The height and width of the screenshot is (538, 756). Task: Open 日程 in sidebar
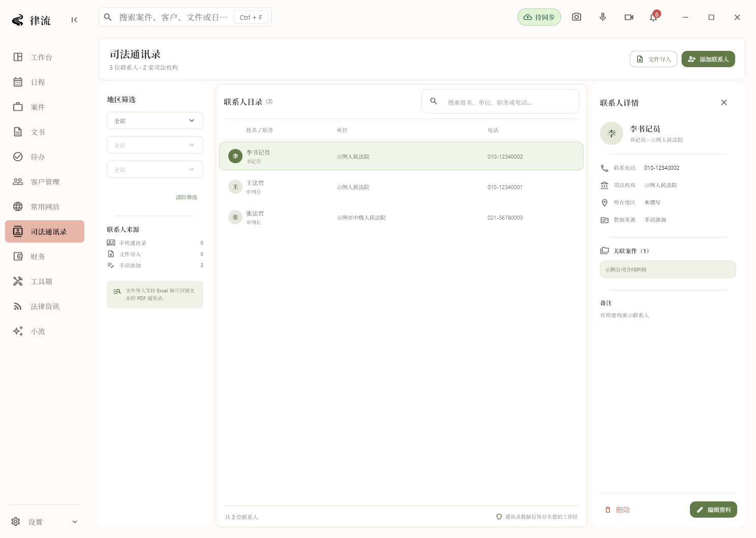pos(45,82)
